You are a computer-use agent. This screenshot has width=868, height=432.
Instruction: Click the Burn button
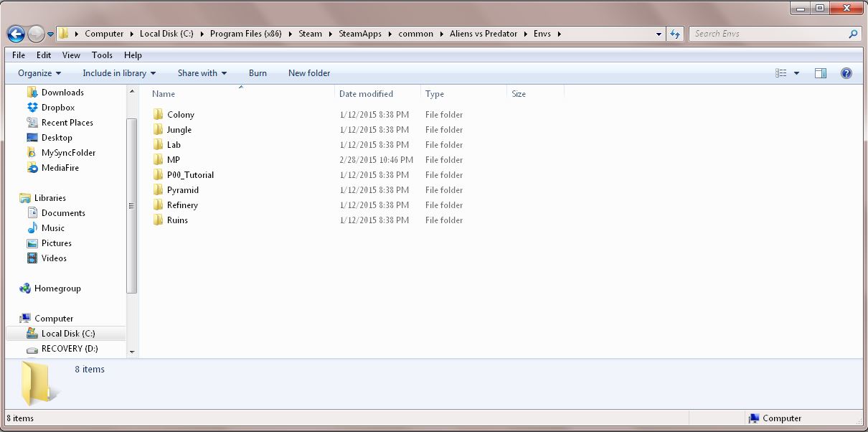tap(258, 73)
